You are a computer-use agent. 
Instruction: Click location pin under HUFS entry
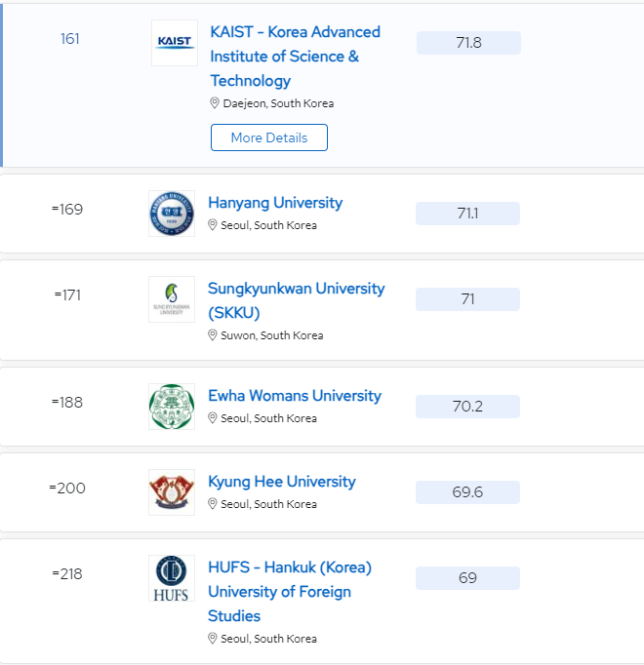pos(213,639)
